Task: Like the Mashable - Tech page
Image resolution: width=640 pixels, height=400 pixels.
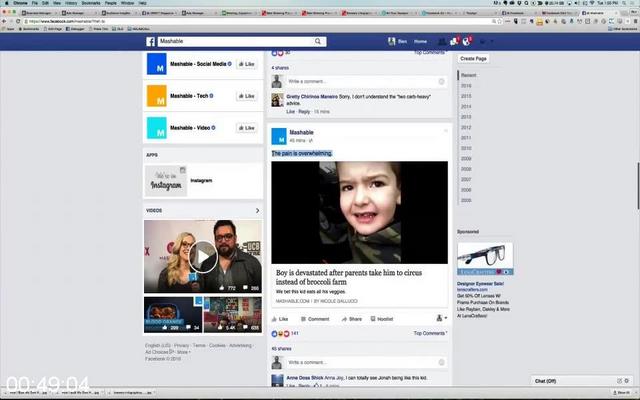Action: click(247, 96)
